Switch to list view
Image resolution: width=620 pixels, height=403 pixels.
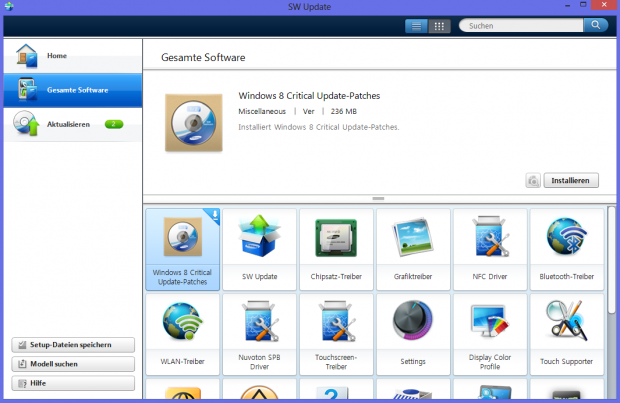[x=417, y=26]
